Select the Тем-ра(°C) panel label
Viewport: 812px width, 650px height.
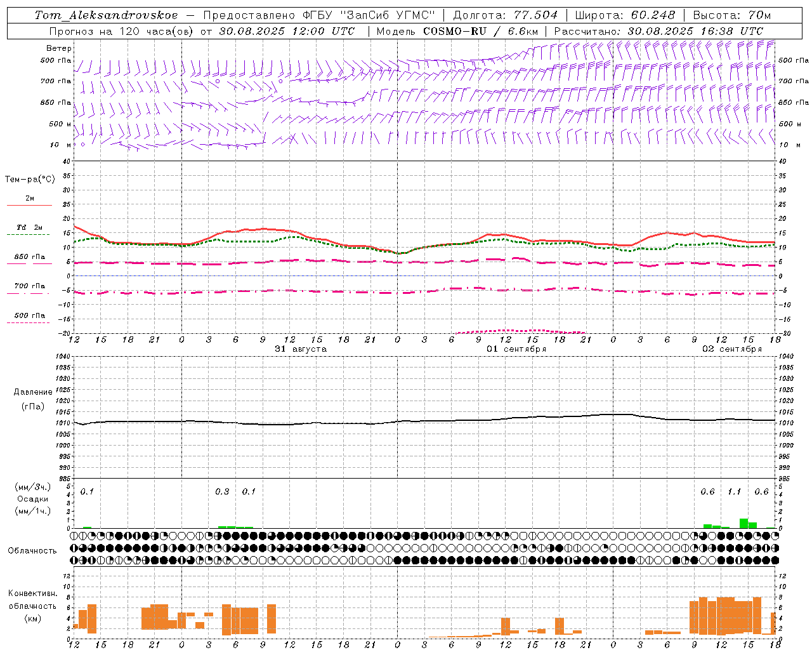[30, 180]
